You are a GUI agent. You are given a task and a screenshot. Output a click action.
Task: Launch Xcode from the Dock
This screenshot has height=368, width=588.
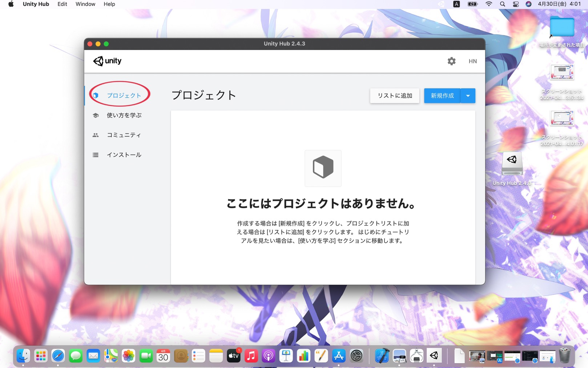pos(382,356)
